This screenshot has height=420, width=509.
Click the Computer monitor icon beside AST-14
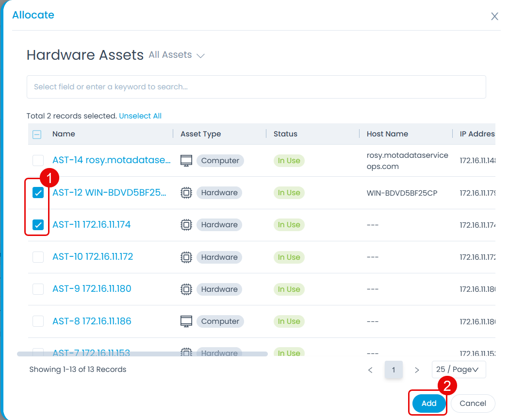point(185,160)
